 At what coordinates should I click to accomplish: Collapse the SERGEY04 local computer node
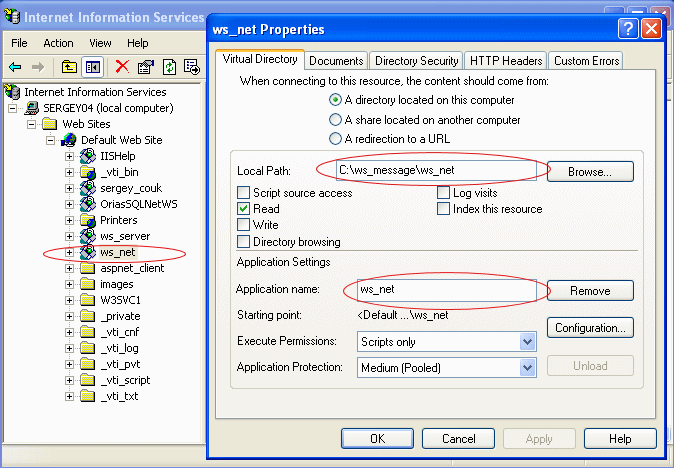click(x=13, y=108)
